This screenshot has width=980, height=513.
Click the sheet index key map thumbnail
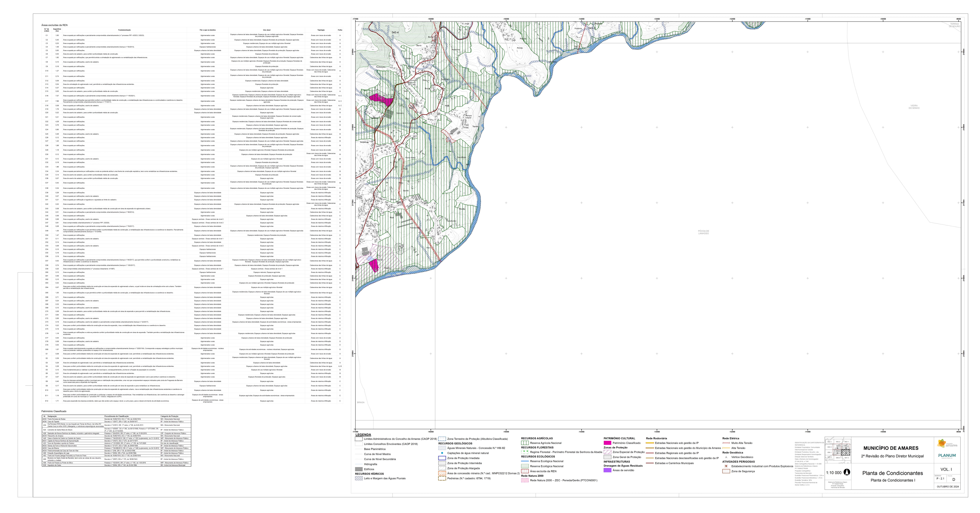838,450
